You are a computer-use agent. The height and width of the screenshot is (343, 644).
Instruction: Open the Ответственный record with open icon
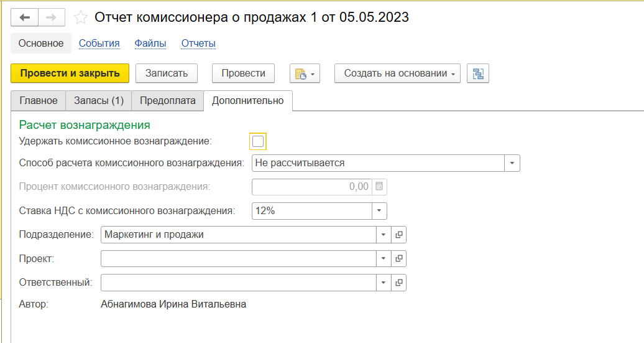click(x=399, y=283)
